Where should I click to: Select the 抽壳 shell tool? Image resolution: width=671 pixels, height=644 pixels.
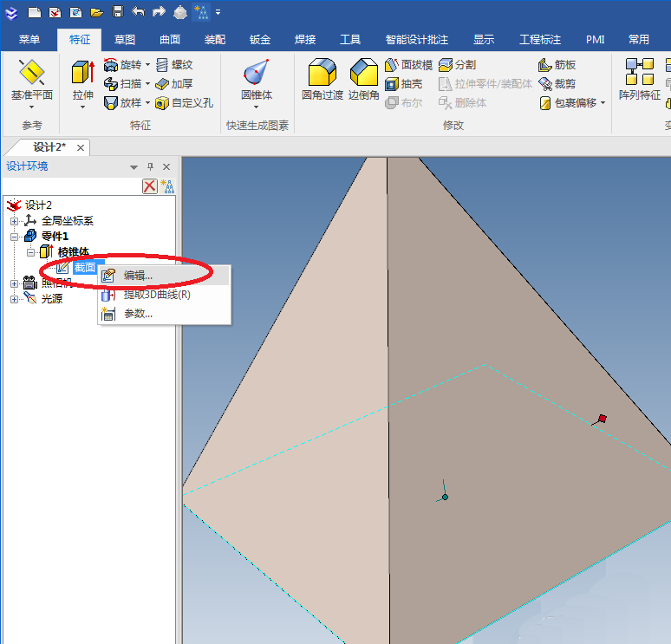(x=403, y=84)
